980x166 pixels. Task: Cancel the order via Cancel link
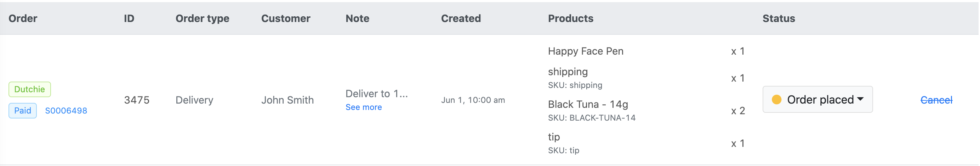(936, 100)
